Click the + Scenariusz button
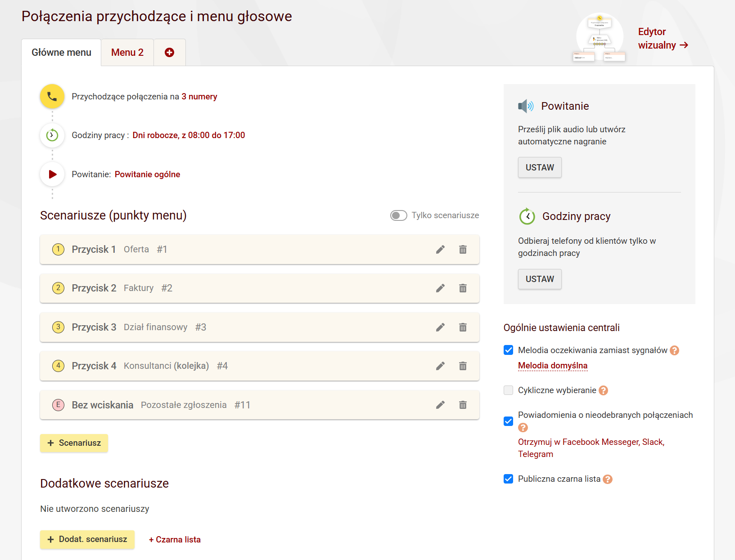 click(x=74, y=443)
